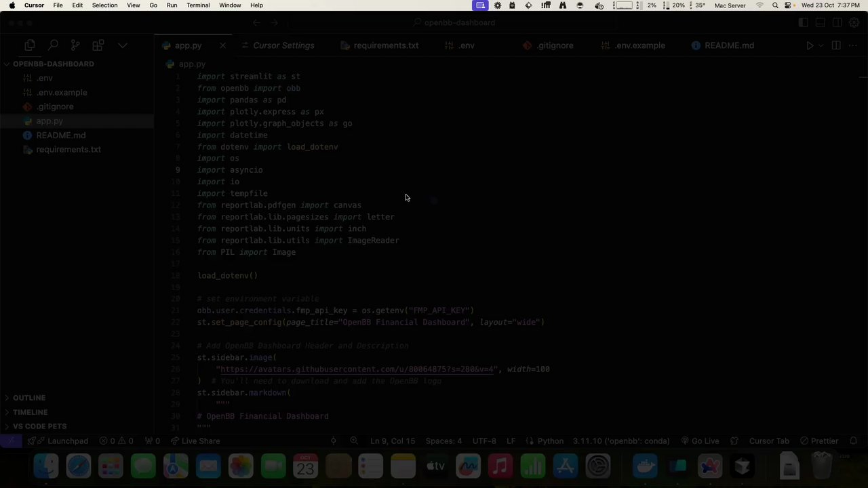This screenshot has height=488, width=868.
Task: Open requirements.txt in the explorer
Action: point(68,149)
